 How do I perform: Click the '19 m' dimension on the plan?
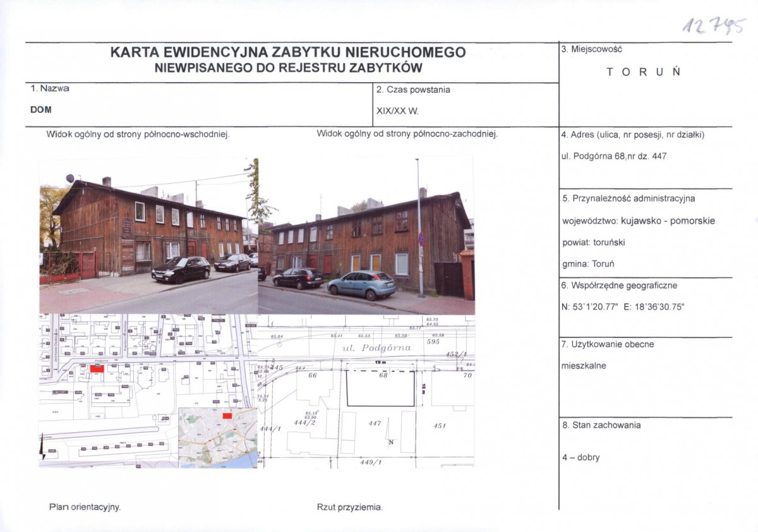coord(380,363)
